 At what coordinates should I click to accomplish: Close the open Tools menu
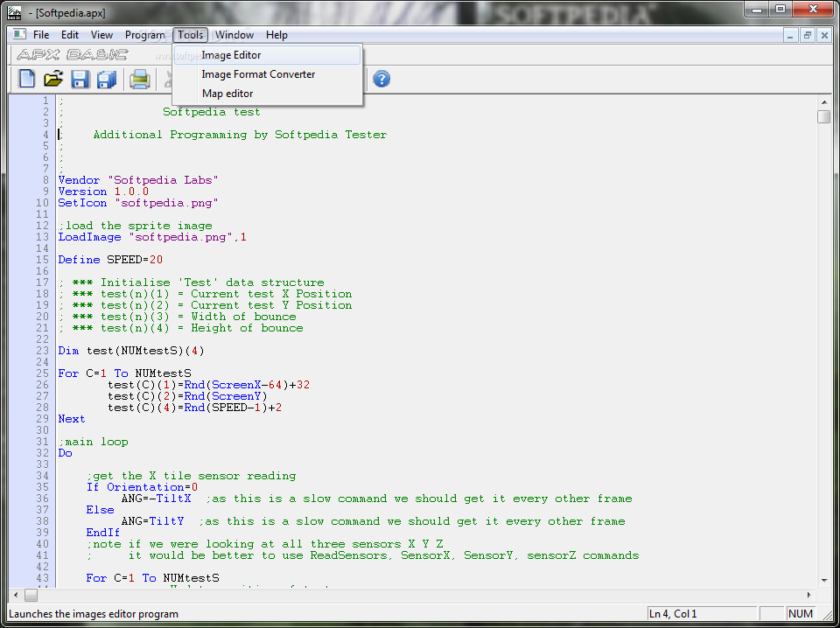tap(190, 35)
